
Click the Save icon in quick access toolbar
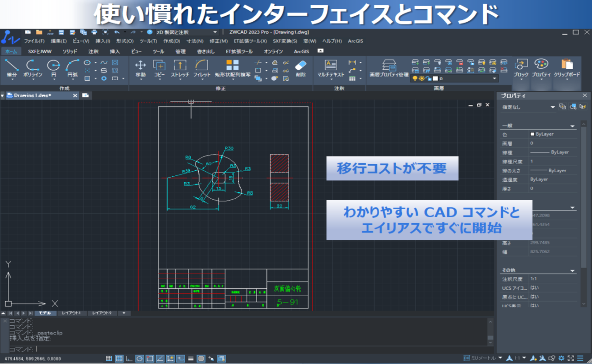point(61,32)
